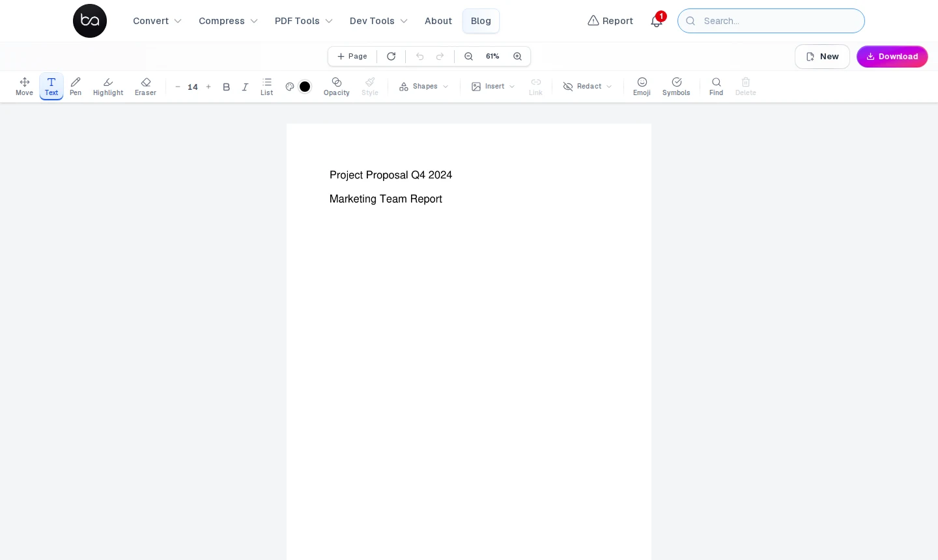
Task: Open the PDF Tools menu
Action: [304, 21]
